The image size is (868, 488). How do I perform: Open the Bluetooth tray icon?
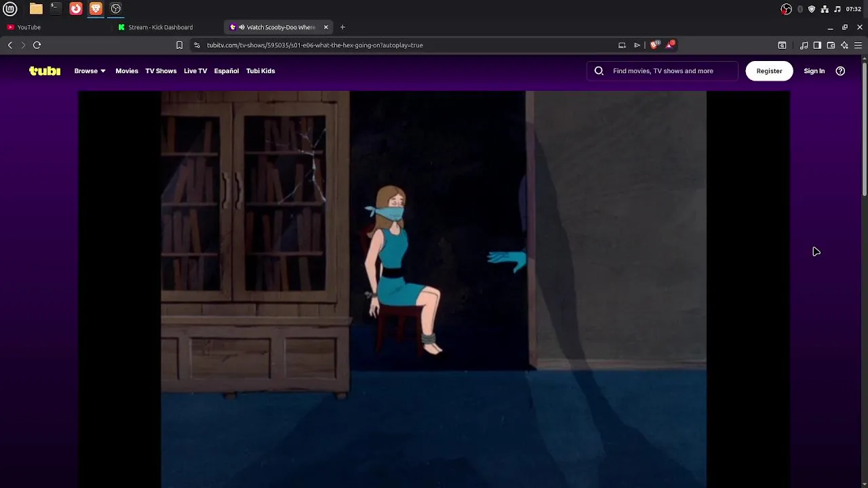(800, 9)
